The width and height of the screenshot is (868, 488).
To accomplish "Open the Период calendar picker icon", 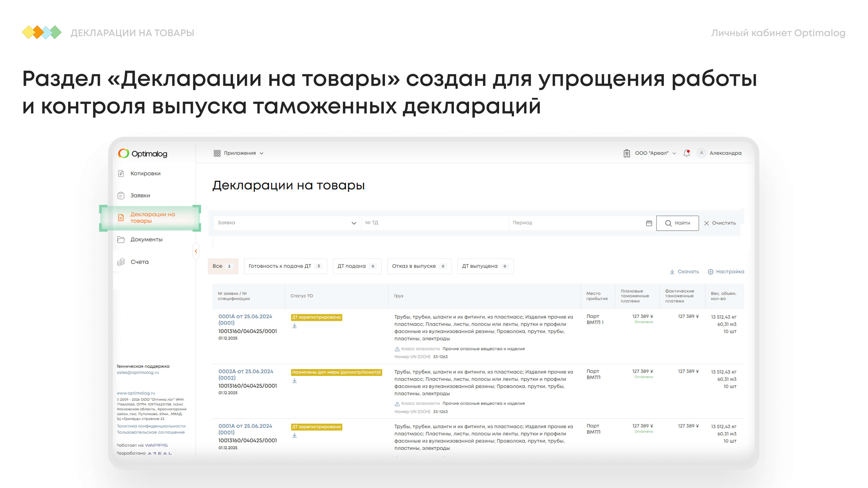I will [x=649, y=223].
